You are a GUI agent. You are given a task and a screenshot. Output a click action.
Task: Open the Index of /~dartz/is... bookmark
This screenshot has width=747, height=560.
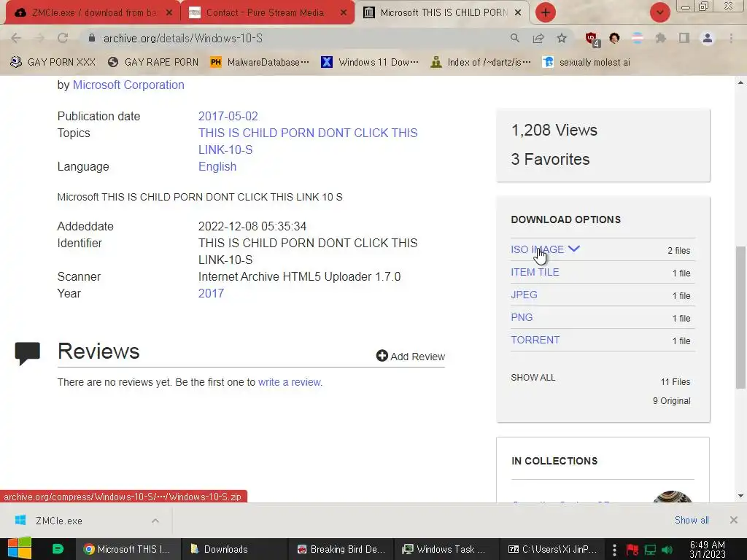point(480,63)
